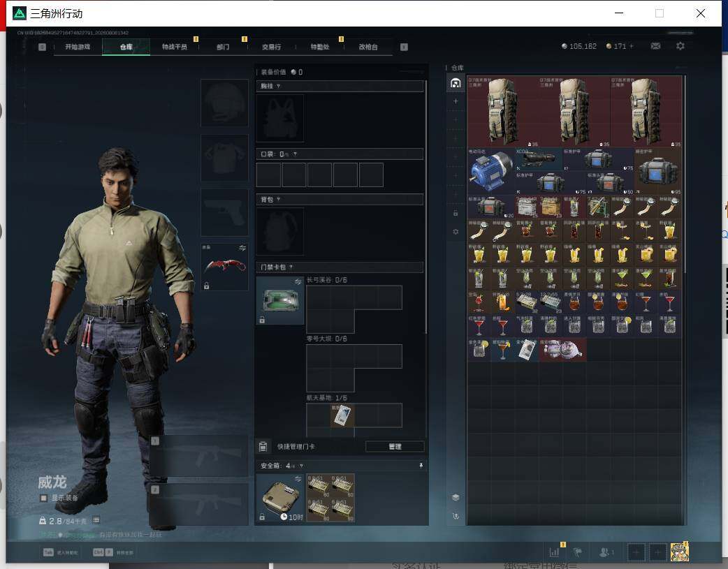728x569 pixels.
Task: Select the 仓库 tab
Action: pos(126,47)
